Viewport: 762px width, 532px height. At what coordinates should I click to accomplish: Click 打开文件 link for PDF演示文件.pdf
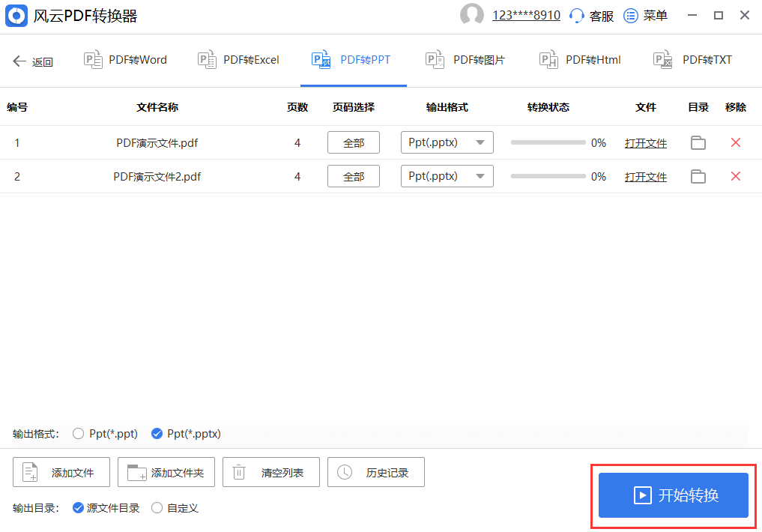tap(645, 143)
